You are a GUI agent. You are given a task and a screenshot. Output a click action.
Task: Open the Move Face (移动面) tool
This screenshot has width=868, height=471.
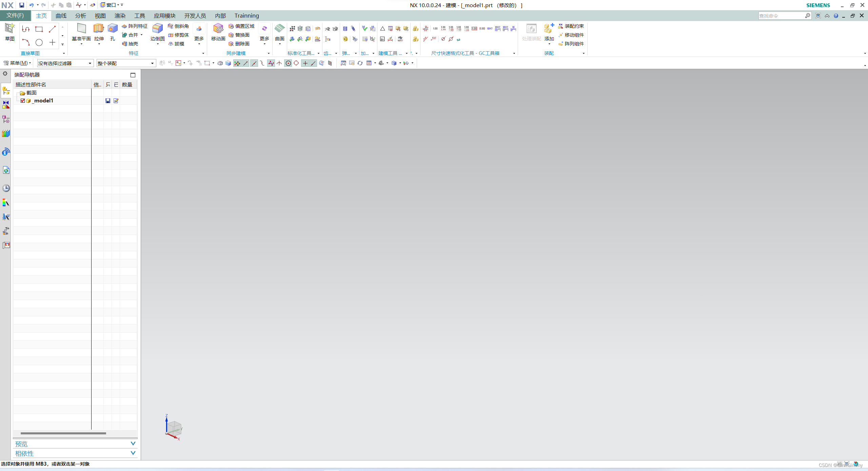point(218,29)
